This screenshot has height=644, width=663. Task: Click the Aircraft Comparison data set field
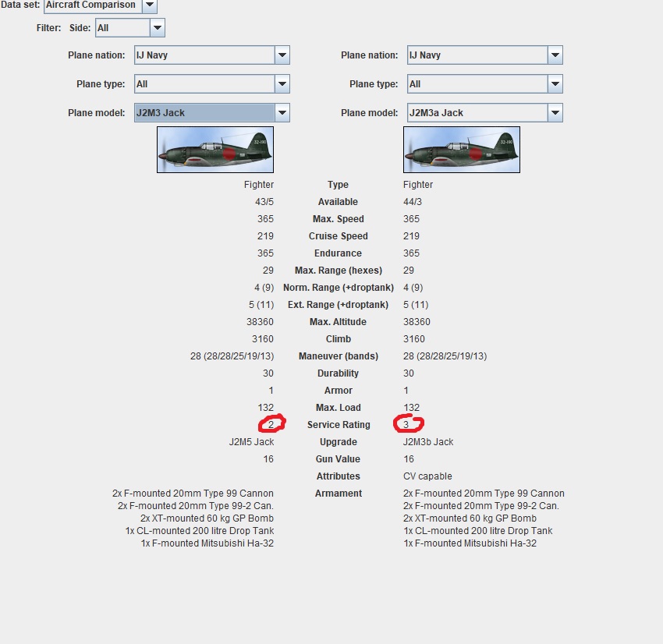click(x=93, y=5)
